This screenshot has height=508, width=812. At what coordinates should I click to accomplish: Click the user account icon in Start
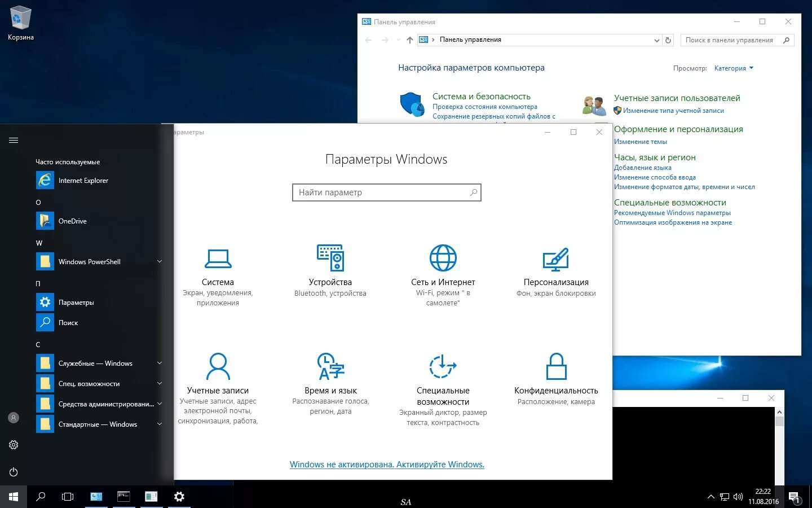pos(14,418)
